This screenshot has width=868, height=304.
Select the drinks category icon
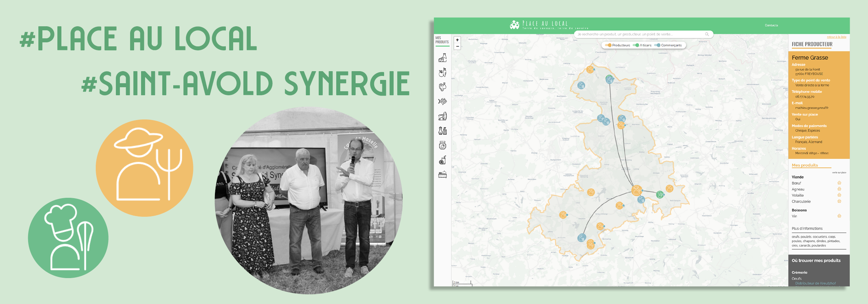click(443, 160)
